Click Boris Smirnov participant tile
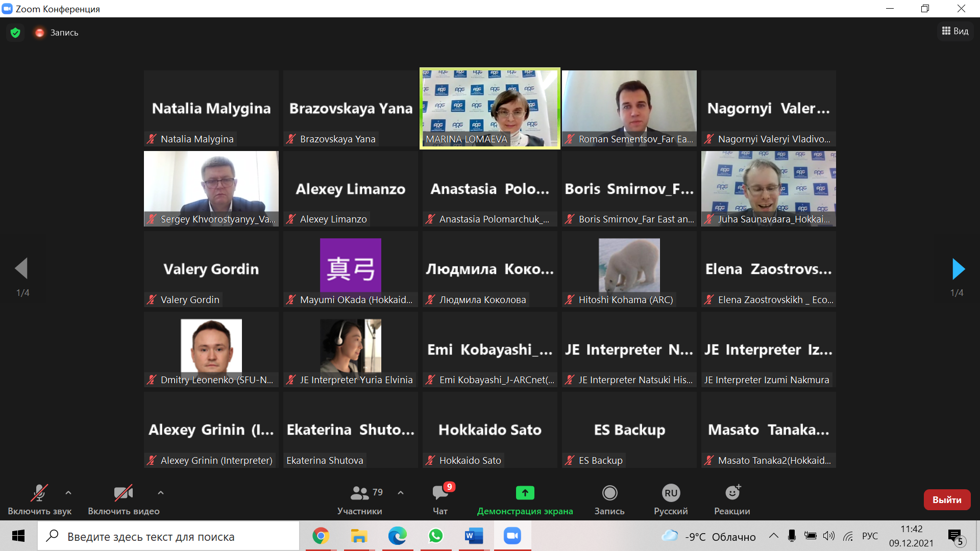The image size is (980, 551). click(x=629, y=189)
